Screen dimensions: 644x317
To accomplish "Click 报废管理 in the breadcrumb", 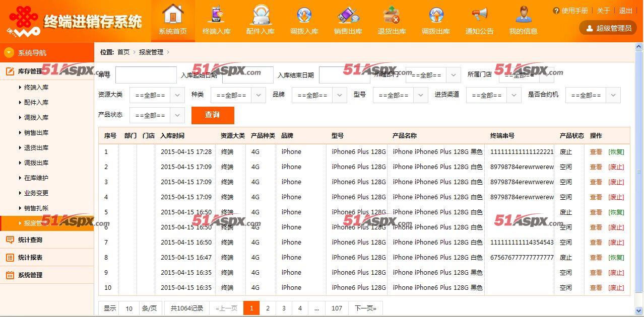I will [151, 52].
